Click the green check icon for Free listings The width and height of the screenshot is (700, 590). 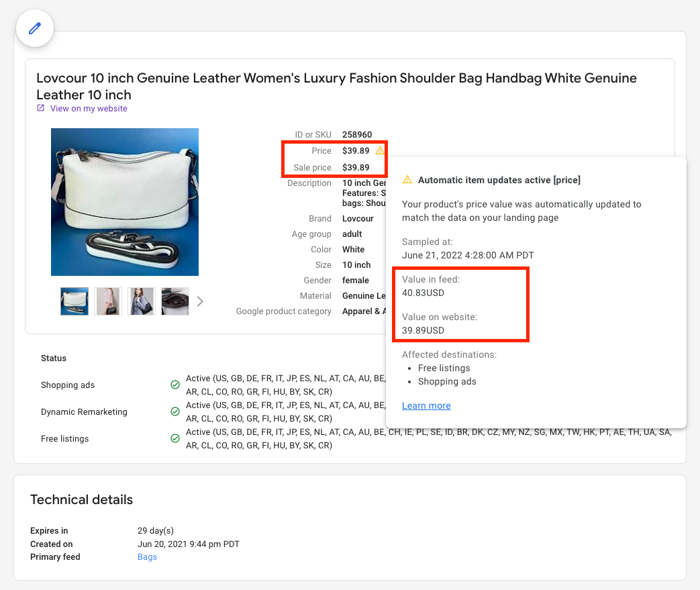[175, 438]
